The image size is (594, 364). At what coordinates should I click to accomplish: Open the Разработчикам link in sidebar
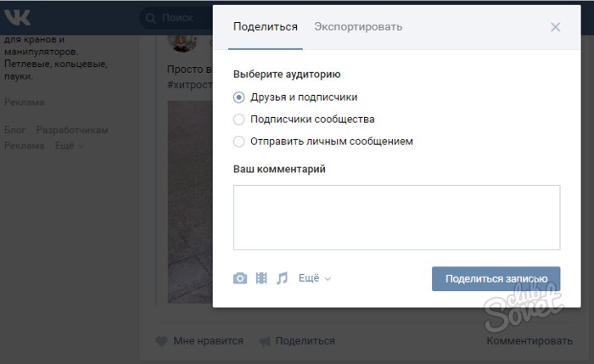(72, 131)
